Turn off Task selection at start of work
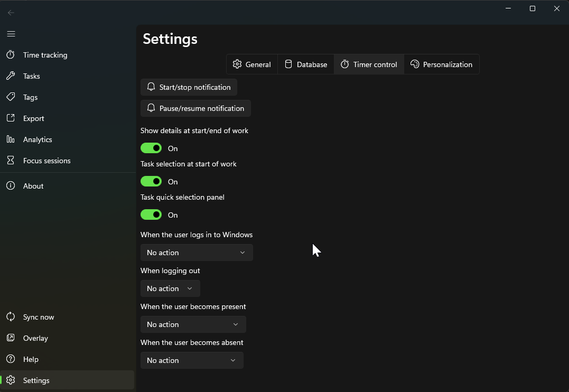Image resolution: width=569 pixels, height=392 pixels. tap(151, 182)
